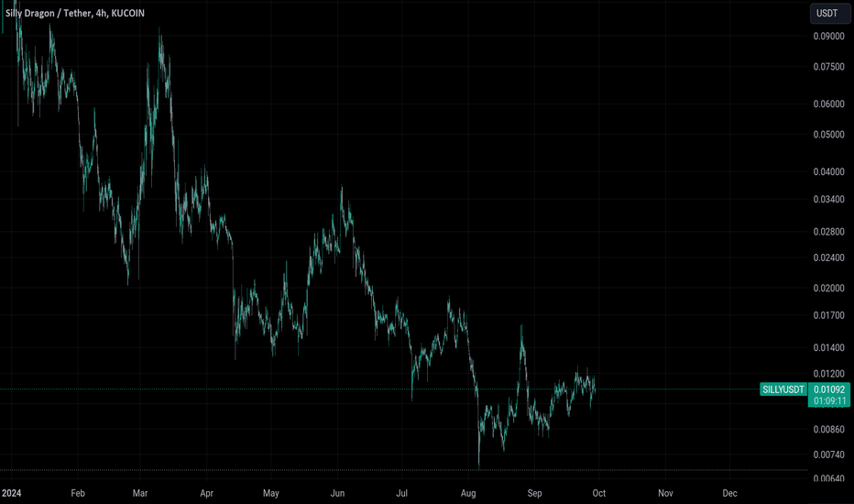
Task: Click the 0.04000 price axis label
Action: [828, 171]
